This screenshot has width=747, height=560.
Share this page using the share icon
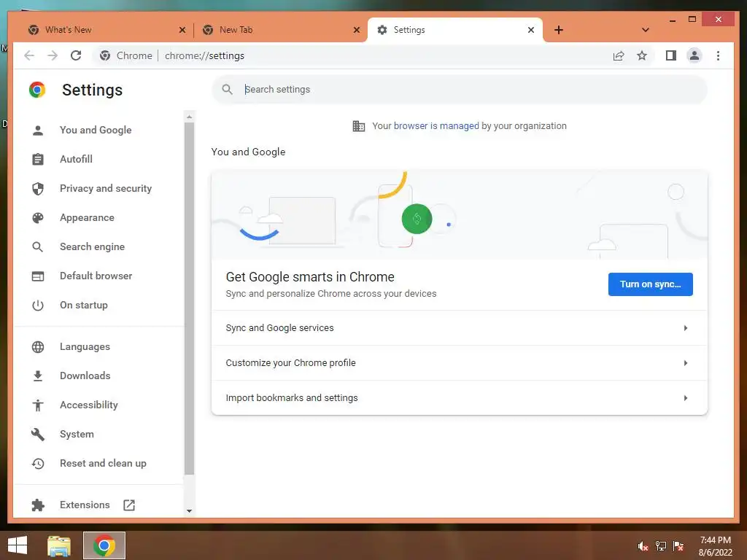(619, 55)
